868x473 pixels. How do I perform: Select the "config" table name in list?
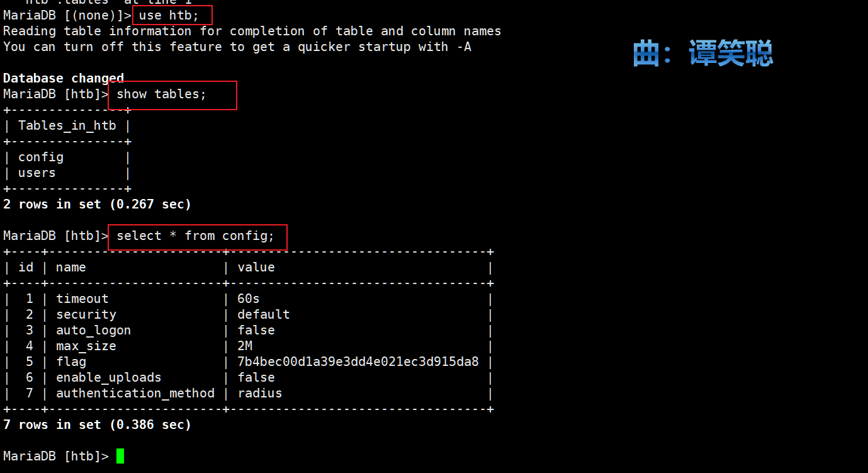[x=41, y=157]
